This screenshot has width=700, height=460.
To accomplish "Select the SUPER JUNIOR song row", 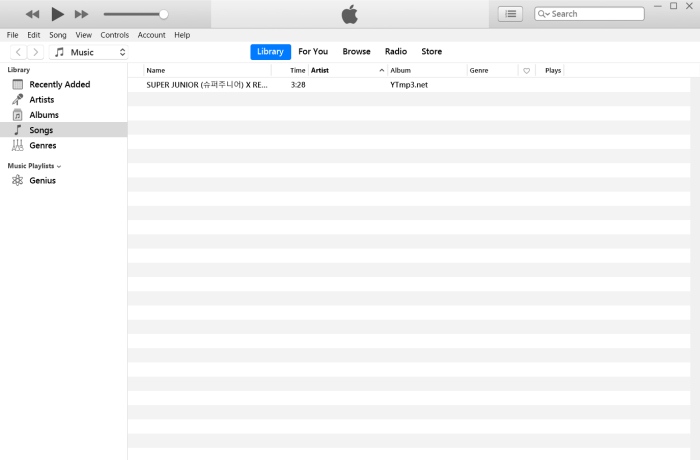I will [x=409, y=85].
